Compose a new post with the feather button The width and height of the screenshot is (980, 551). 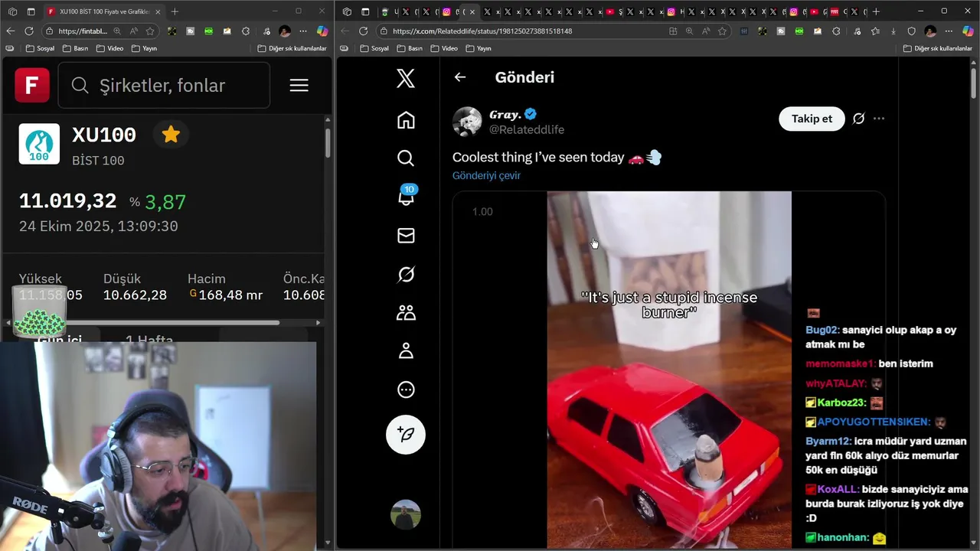click(x=406, y=435)
